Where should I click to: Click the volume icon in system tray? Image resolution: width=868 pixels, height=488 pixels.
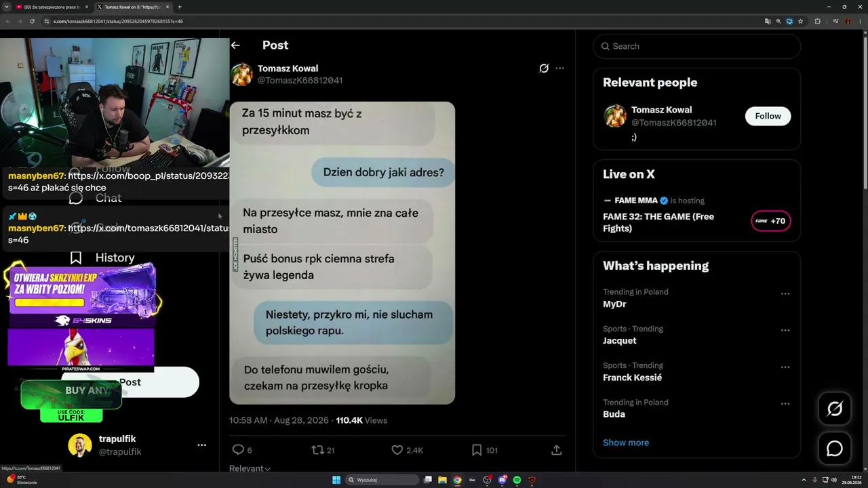[833, 480]
